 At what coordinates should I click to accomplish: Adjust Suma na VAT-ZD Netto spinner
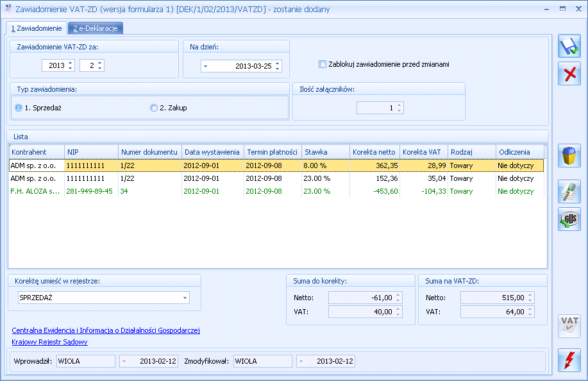pos(530,298)
